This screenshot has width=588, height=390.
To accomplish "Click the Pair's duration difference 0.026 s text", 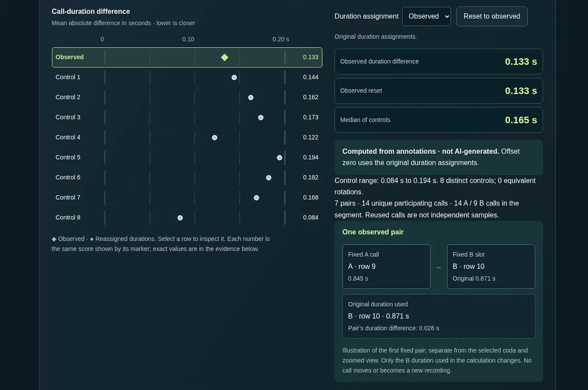I will coord(393,328).
